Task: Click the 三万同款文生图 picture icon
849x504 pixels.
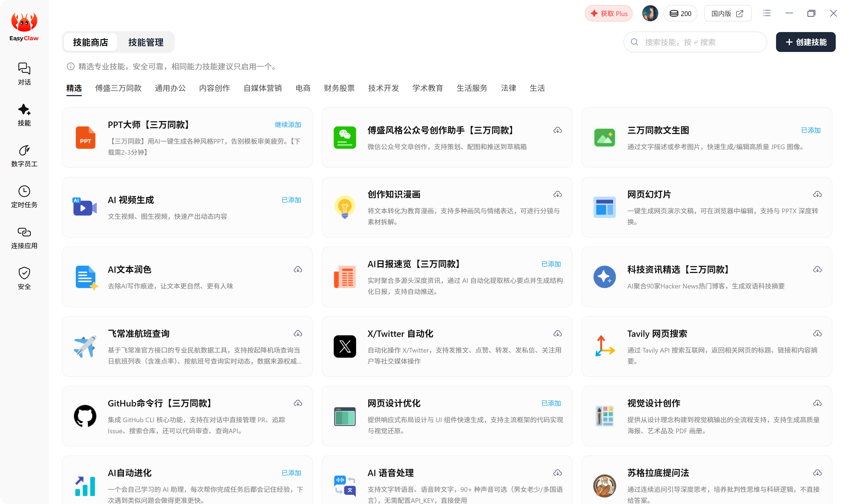Action: tap(604, 138)
